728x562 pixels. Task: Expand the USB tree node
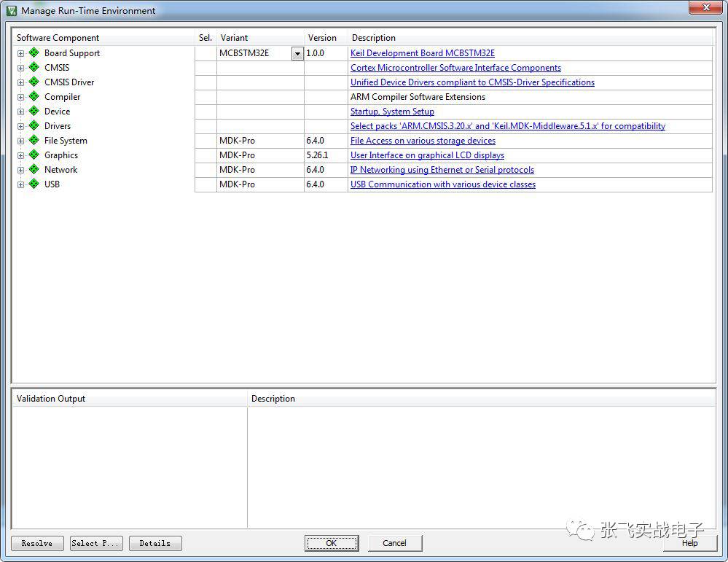(x=20, y=184)
